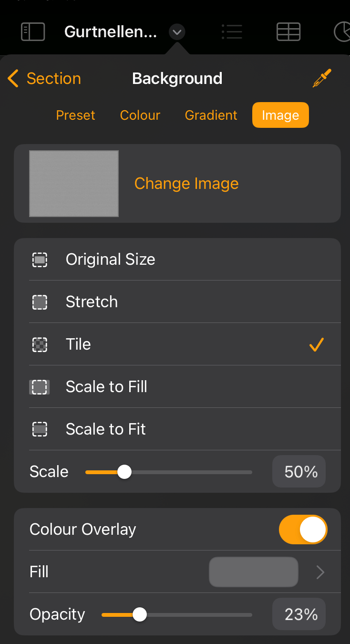This screenshot has height=644, width=350.
Task: Click the Opacity percentage field
Action: [x=299, y=614]
